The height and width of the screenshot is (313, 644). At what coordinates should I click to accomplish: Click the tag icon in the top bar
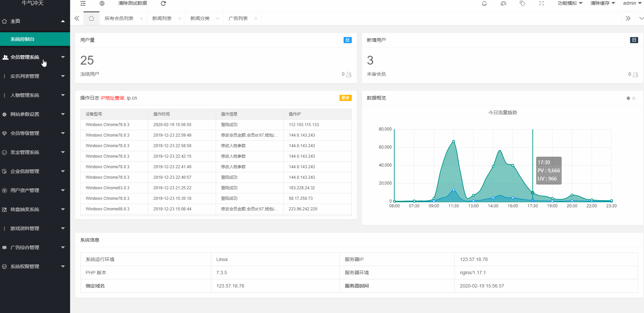[522, 3]
